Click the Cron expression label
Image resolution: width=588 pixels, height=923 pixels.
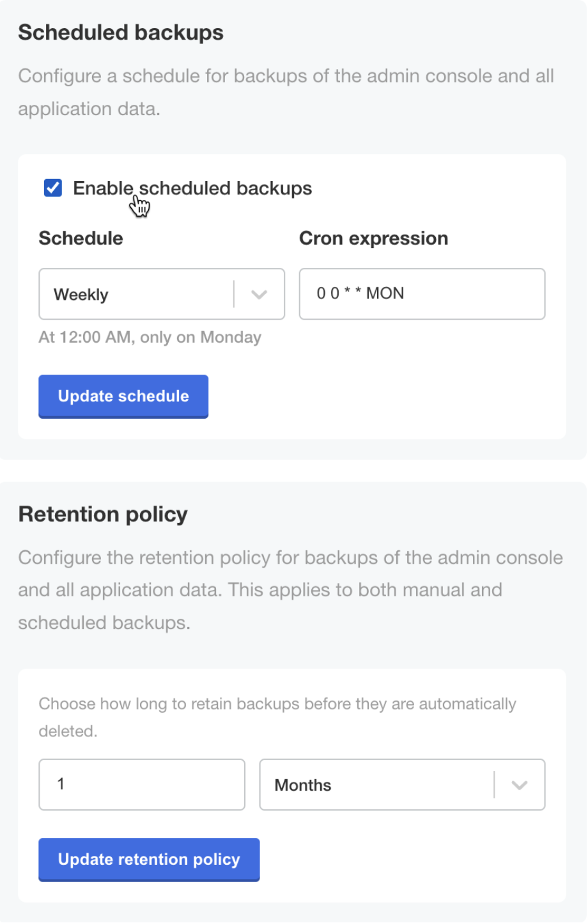coord(373,238)
